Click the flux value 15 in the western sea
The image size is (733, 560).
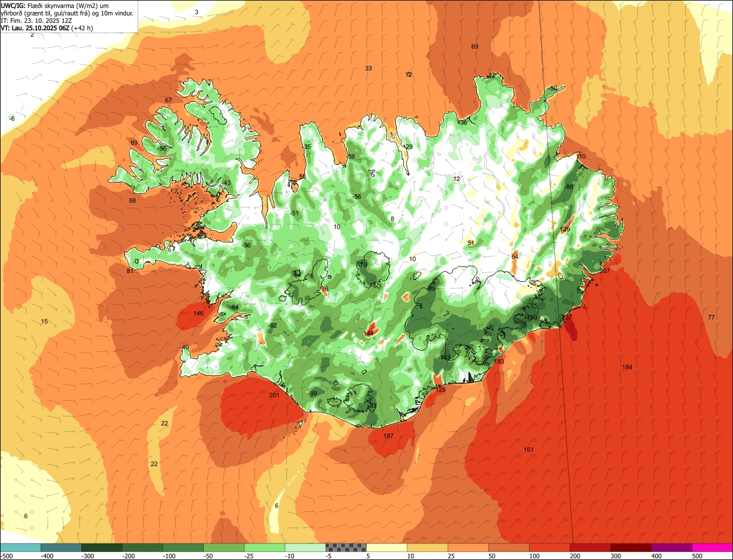tap(44, 321)
